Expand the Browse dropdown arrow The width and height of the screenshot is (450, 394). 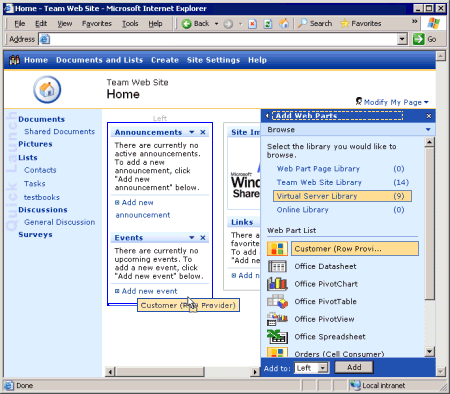(428, 130)
